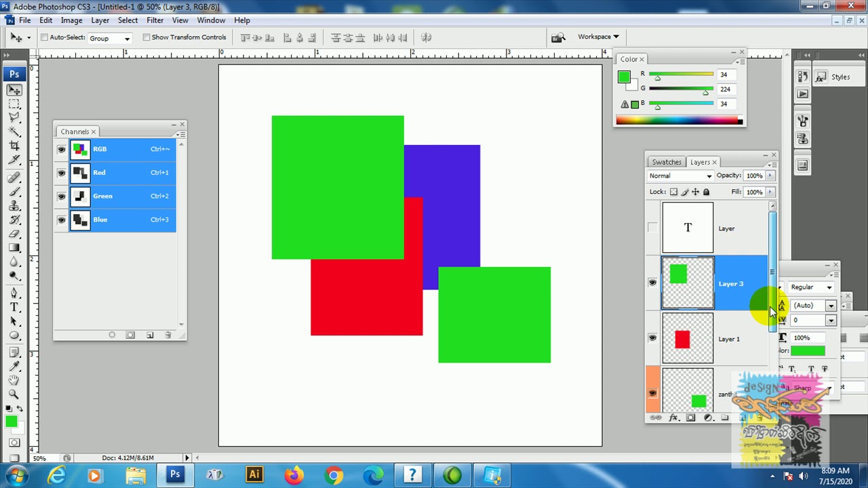Select the Zoom tool in toolbox
Viewport: 868px width, 488px height.
tap(14, 394)
